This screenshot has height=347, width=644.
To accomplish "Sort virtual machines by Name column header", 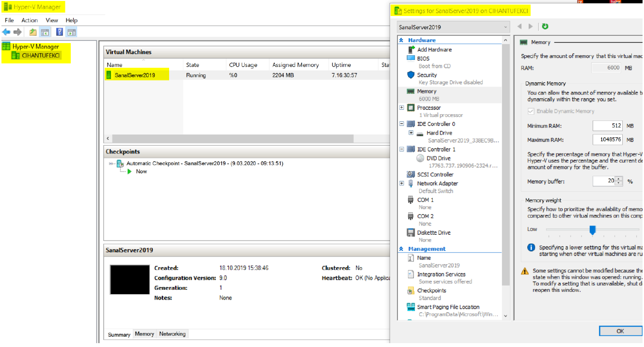I will [144, 65].
